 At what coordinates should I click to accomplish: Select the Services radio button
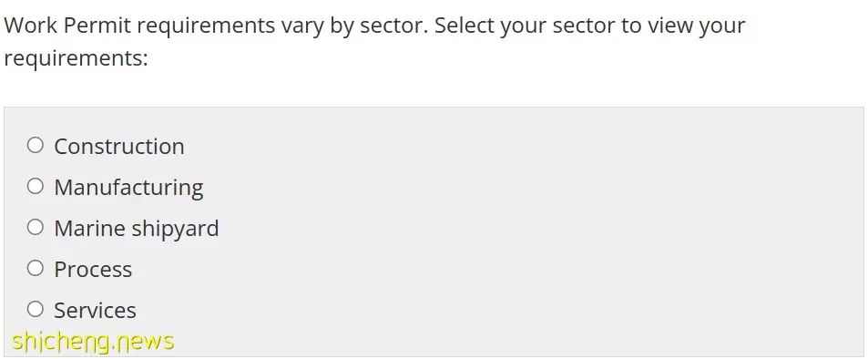(x=36, y=310)
